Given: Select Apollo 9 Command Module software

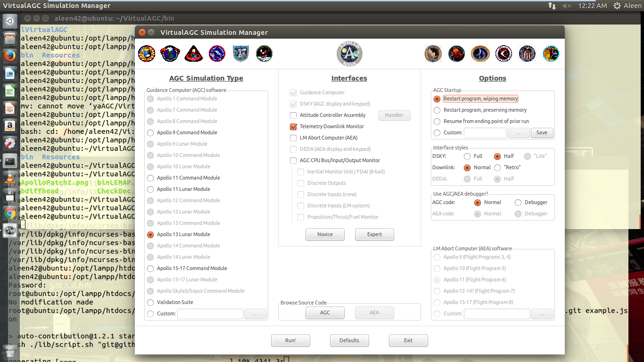Looking at the screenshot, I should (x=182, y=132).
